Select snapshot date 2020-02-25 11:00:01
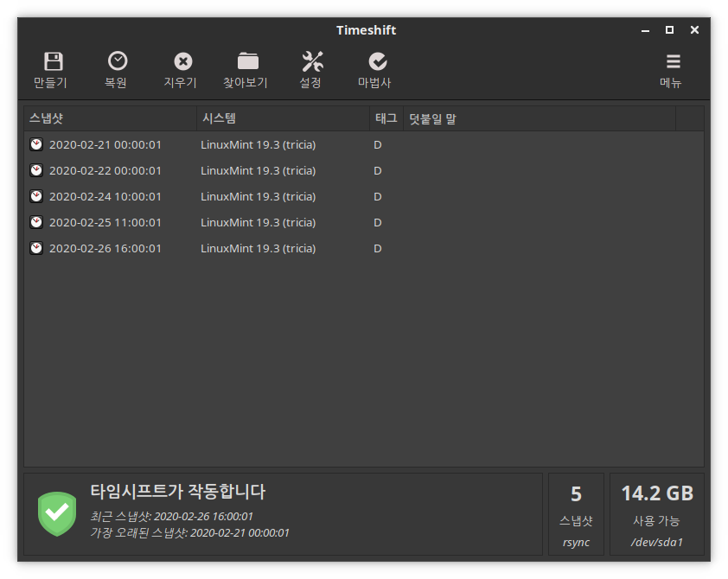 coord(105,223)
